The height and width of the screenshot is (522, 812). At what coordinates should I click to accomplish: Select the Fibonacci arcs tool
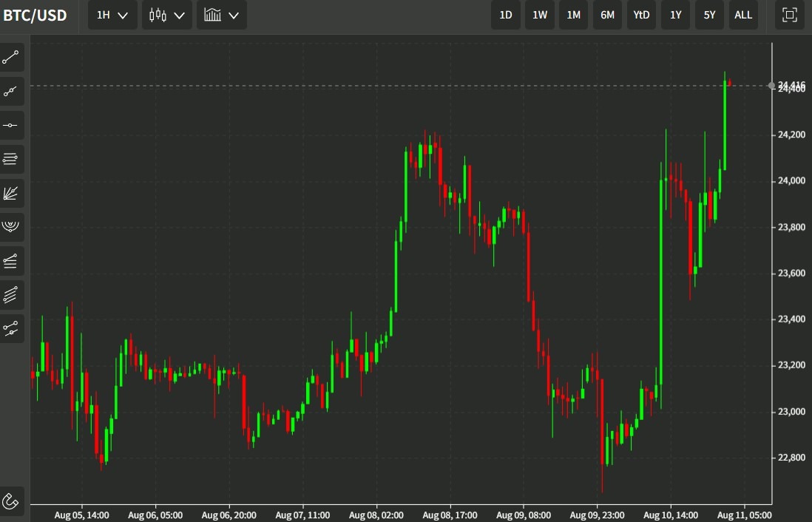[x=12, y=226]
